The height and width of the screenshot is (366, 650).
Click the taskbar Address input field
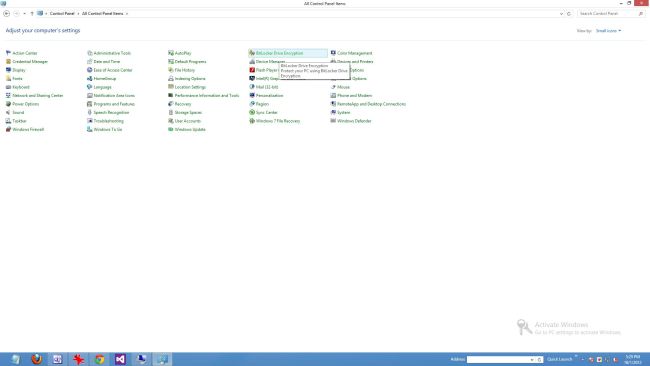[x=498, y=360]
